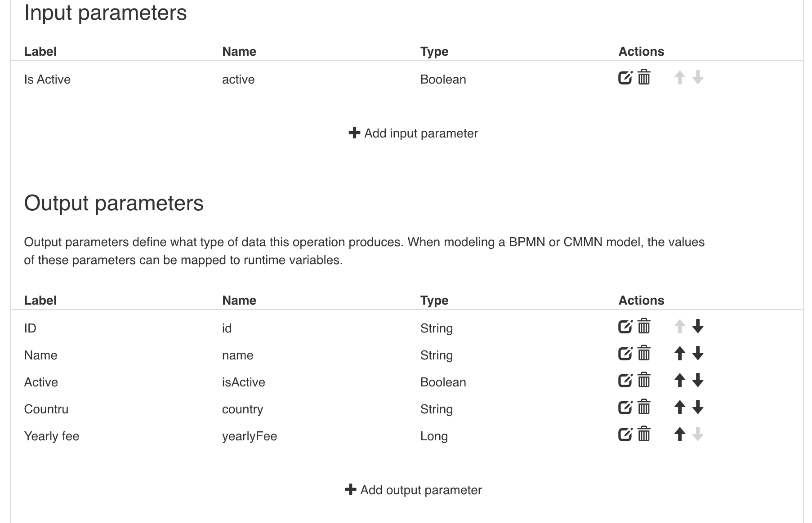Move the Countru output parameter up
Viewport: 812px width, 523px height.
pyautogui.click(x=679, y=408)
